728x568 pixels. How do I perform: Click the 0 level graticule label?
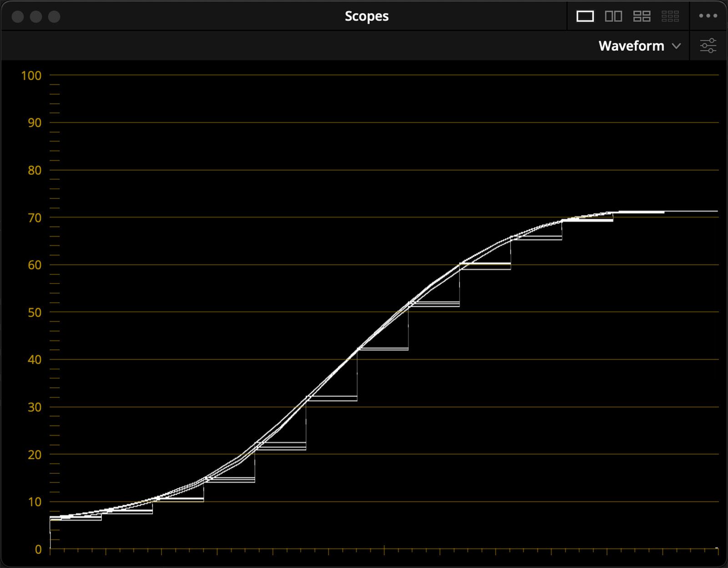pos(38,549)
